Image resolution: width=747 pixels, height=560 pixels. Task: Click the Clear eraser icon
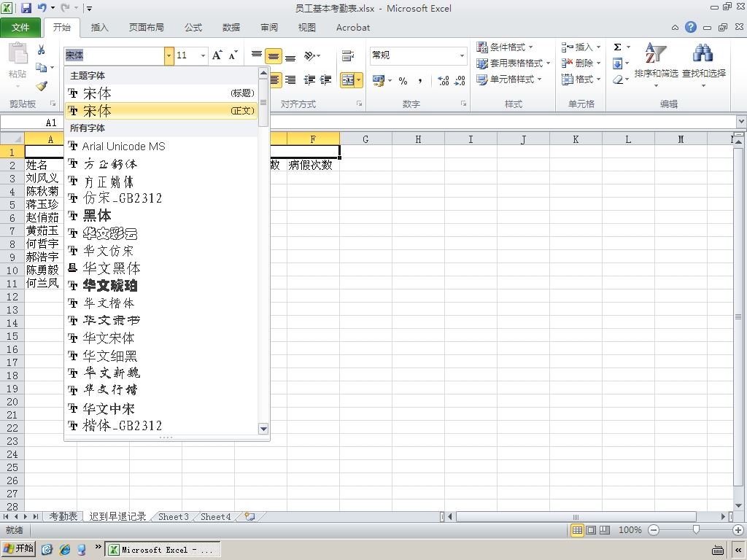click(x=618, y=79)
